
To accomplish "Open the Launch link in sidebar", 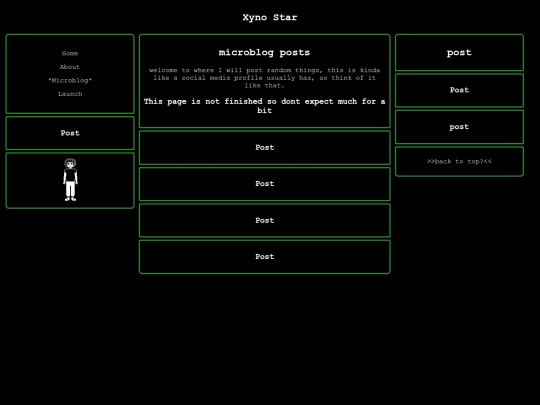I will (x=70, y=94).
